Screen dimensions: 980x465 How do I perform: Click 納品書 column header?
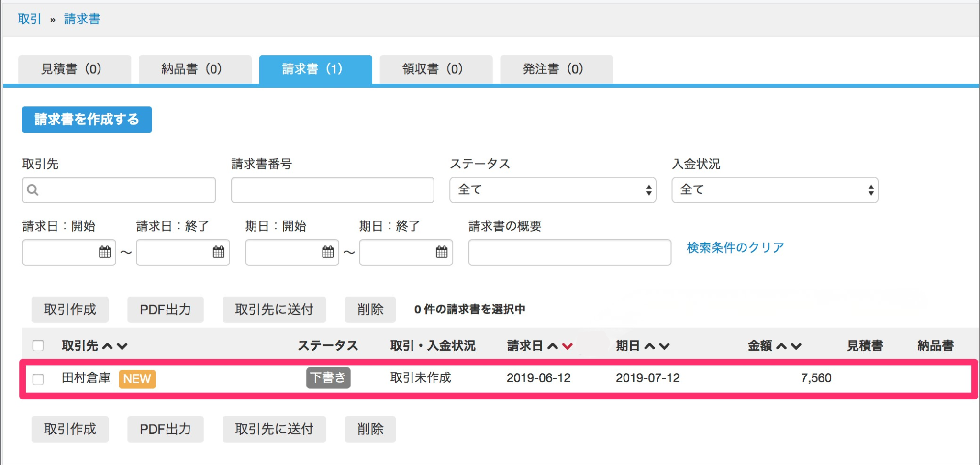(x=935, y=345)
